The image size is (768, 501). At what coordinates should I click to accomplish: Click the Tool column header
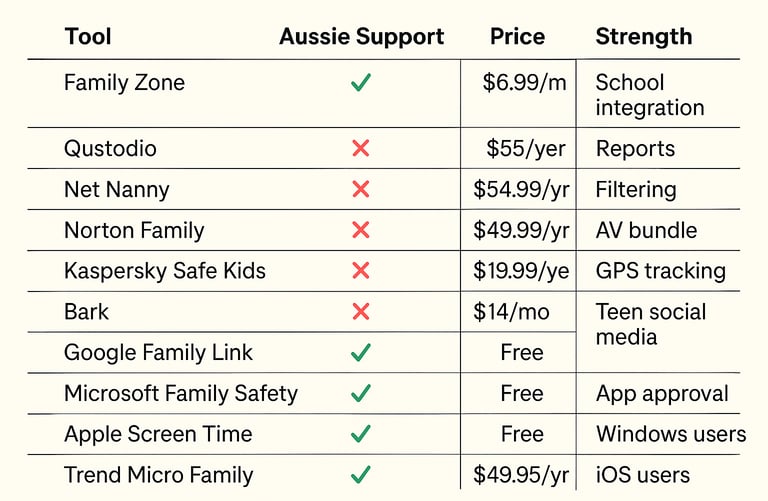pos(88,36)
